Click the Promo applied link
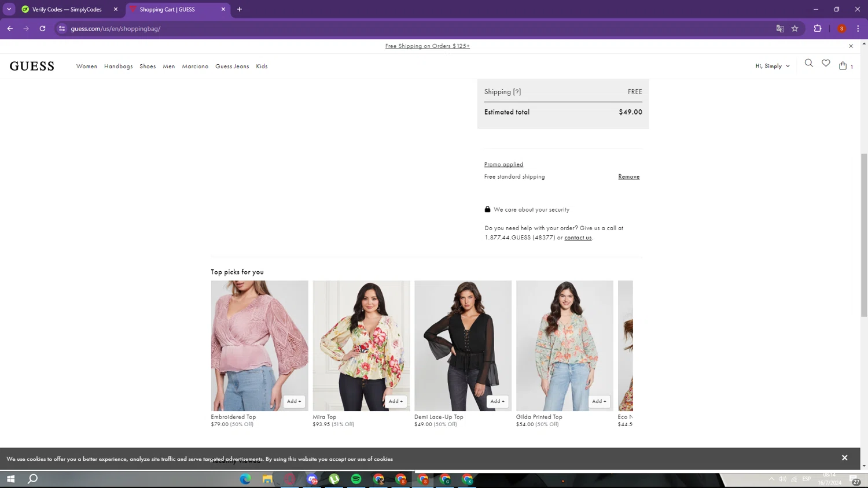 coord(503,164)
